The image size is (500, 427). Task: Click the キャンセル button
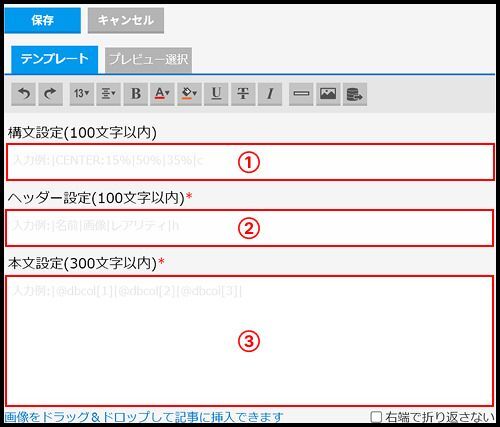tap(126, 20)
